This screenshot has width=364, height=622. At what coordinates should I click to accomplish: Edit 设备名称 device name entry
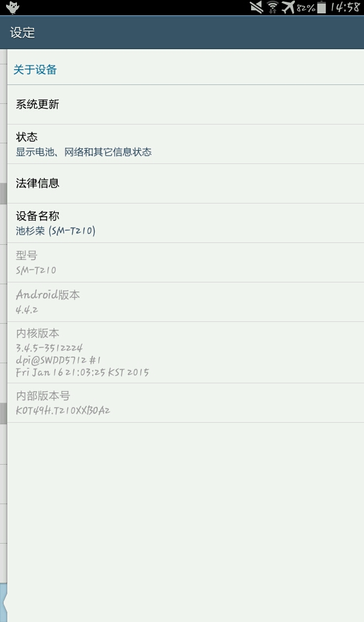186,224
